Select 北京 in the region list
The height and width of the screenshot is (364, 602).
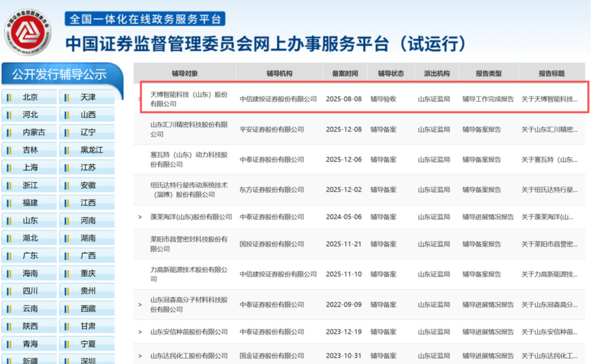(x=30, y=97)
